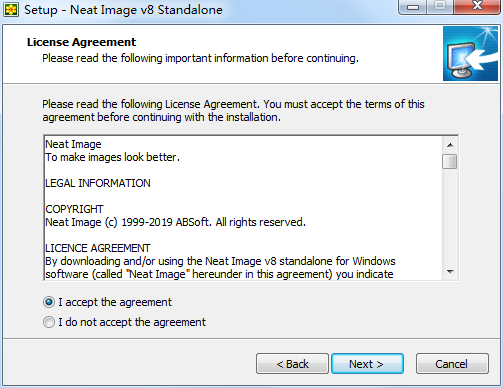Click the scrollbar track below the thumb

tap(450, 217)
